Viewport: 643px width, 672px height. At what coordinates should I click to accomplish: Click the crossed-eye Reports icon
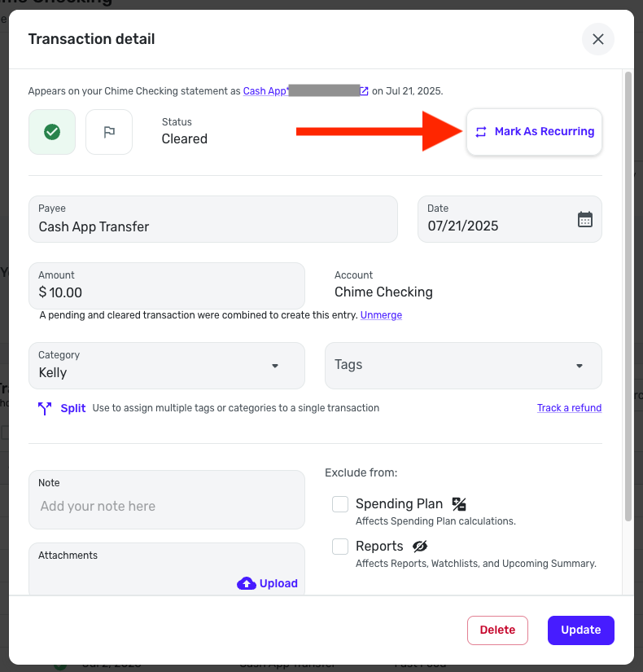(420, 546)
